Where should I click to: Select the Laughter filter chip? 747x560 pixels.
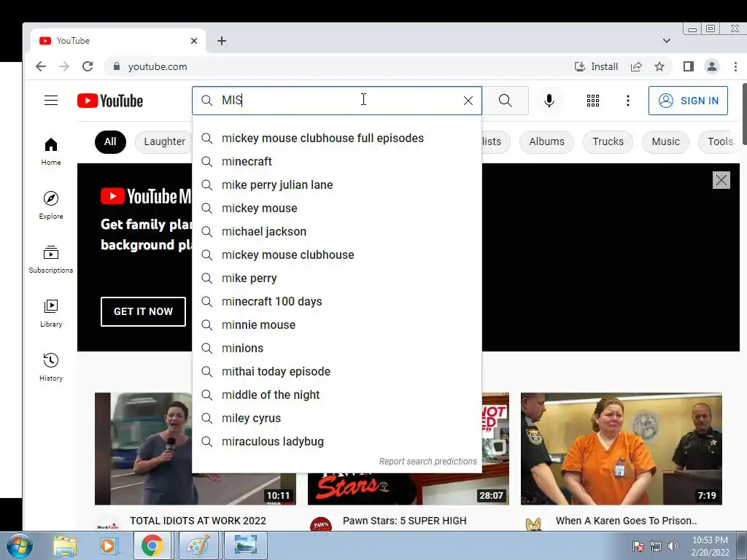coord(164,142)
